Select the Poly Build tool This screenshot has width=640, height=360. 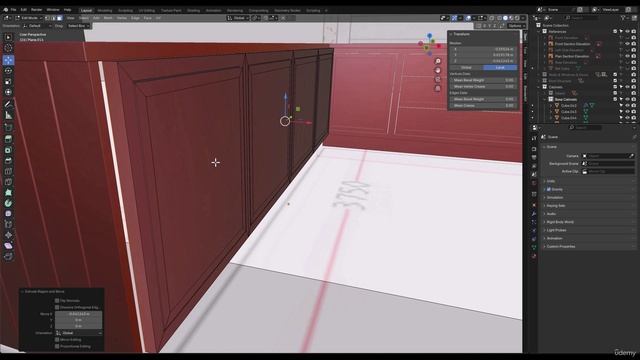tap(8, 192)
